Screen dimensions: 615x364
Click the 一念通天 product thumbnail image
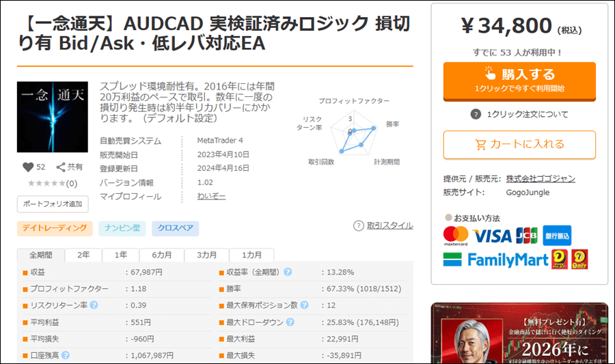[53, 117]
